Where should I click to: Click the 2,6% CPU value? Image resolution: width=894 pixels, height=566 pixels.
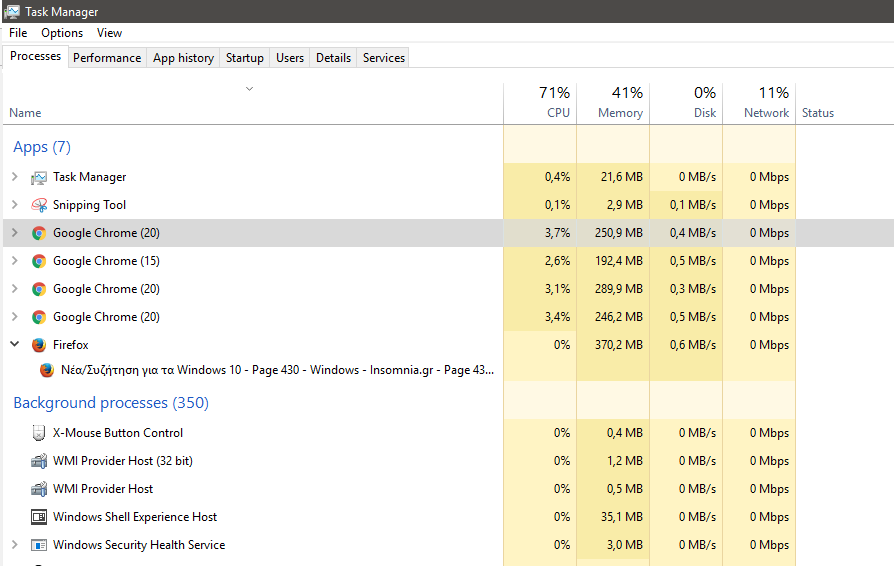(x=557, y=261)
